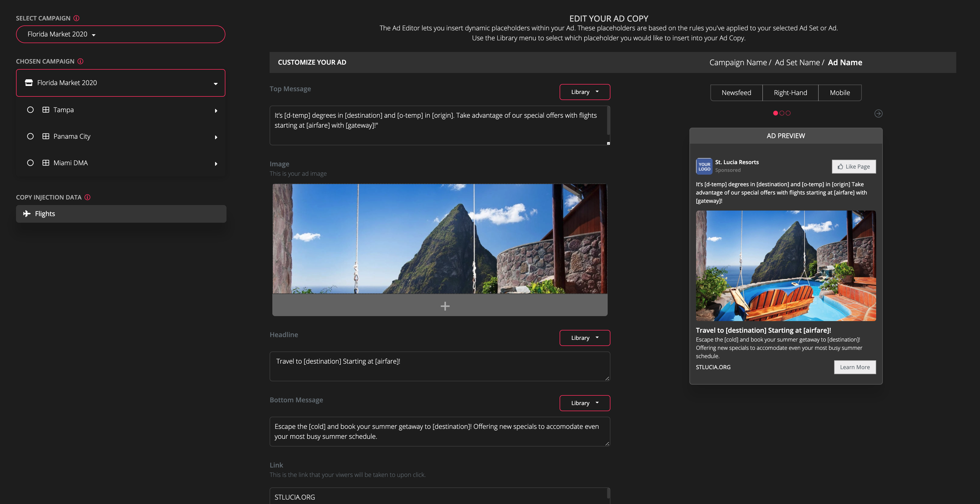Click the plus icon below ad image
The width and height of the screenshot is (980, 504).
point(445,306)
